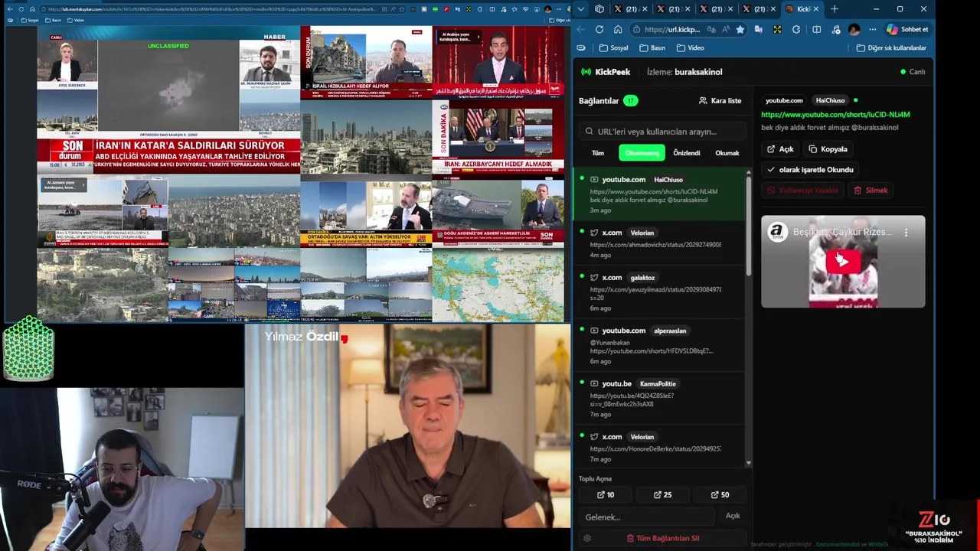
Task: Play the Beşiktaş Çaykur Rizespor video preview
Action: tap(842, 261)
